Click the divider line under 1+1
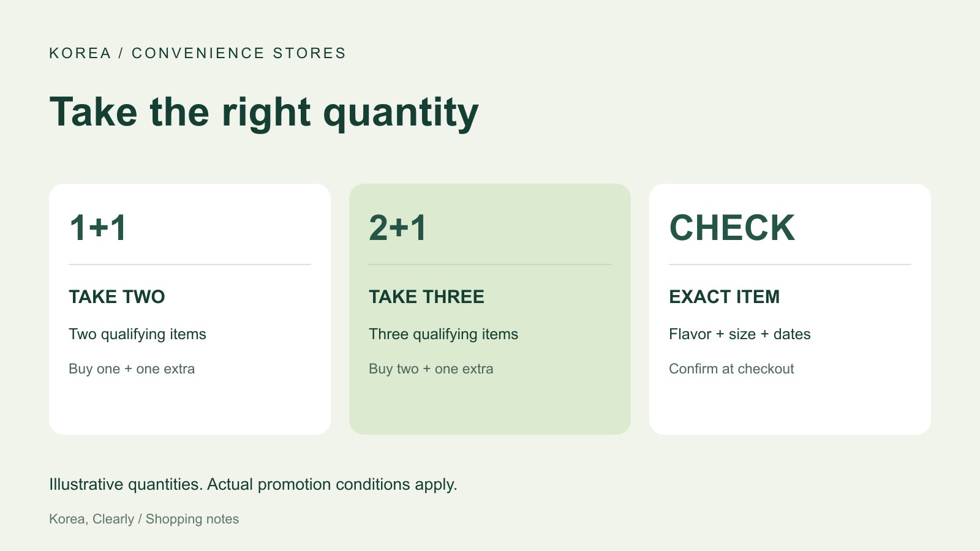Viewport: 980px width, 551px height. click(190, 264)
